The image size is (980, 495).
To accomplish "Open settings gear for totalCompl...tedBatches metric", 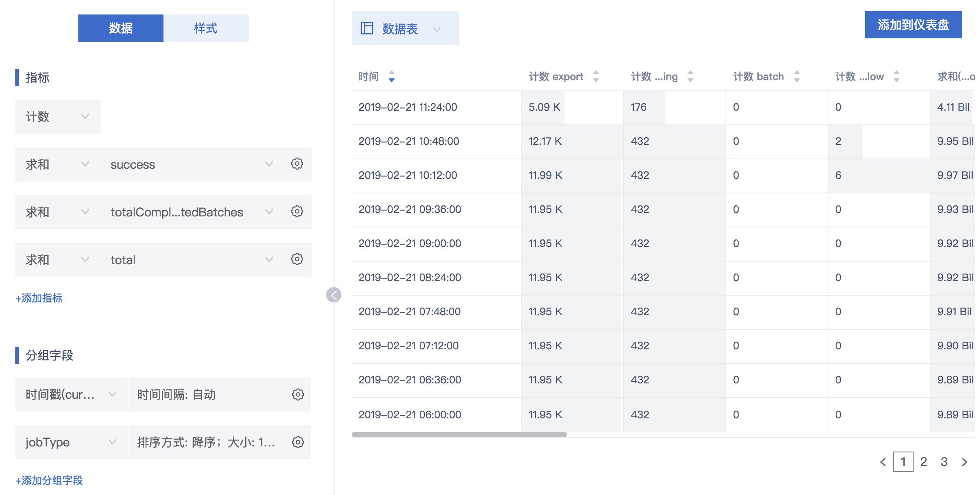I will click(x=297, y=212).
